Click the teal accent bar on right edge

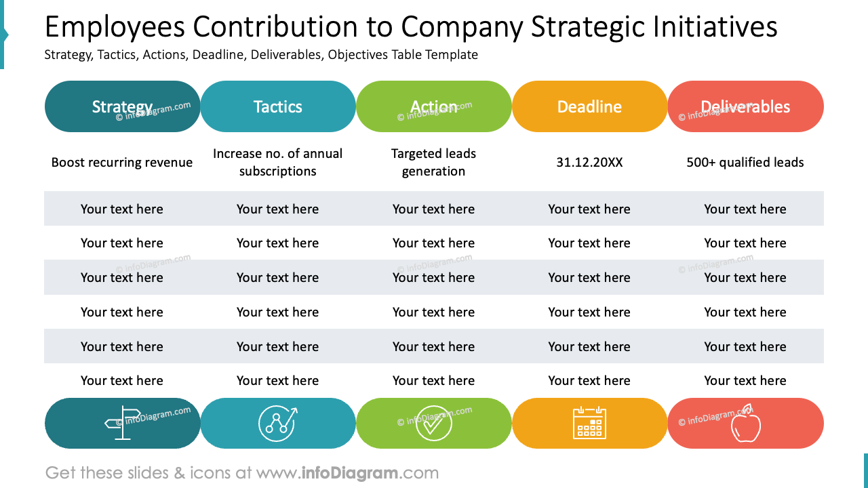[x=865, y=470]
